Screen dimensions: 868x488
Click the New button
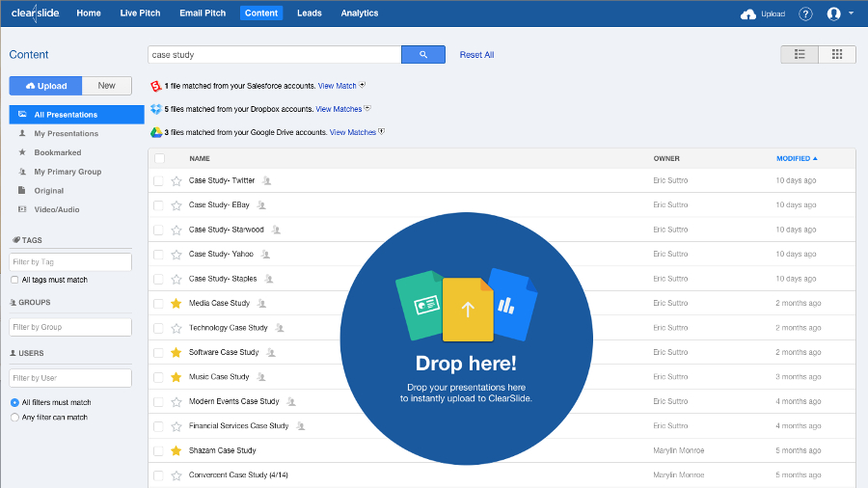pyautogui.click(x=107, y=86)
